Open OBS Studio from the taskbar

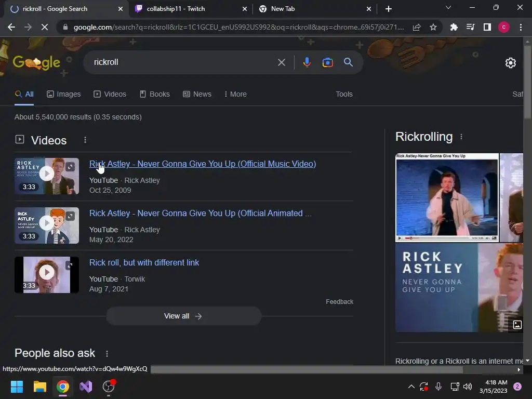point(109,387)
